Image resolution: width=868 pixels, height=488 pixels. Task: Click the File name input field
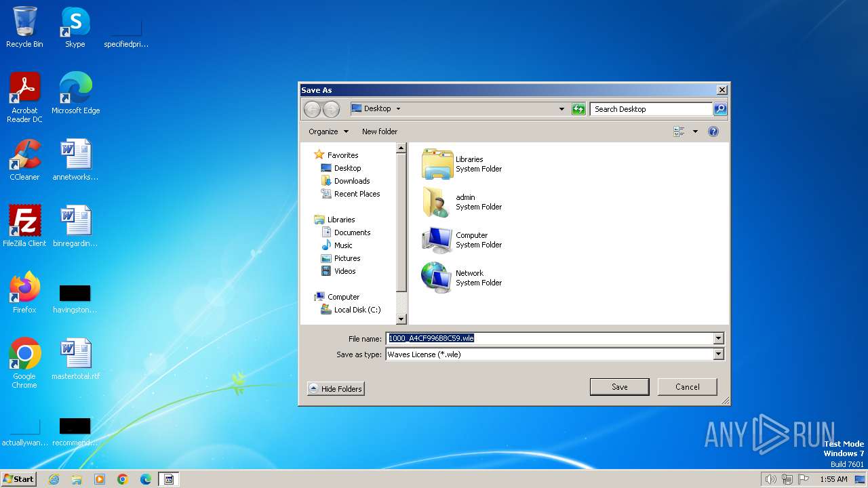tap(549, 338)
